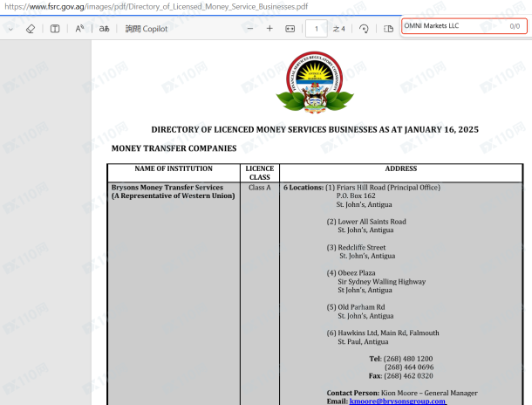The width and height of the screenshot is (532, 405).
Task: Open the draw dropdown chevron
Action: (x=10, y=29)
